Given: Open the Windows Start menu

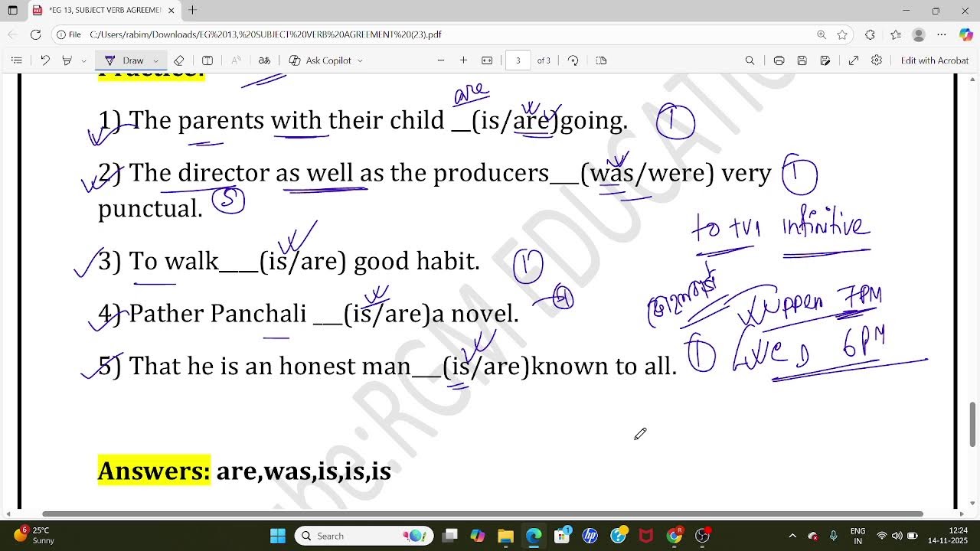Looking at the screenshot, I should [278, 536].
